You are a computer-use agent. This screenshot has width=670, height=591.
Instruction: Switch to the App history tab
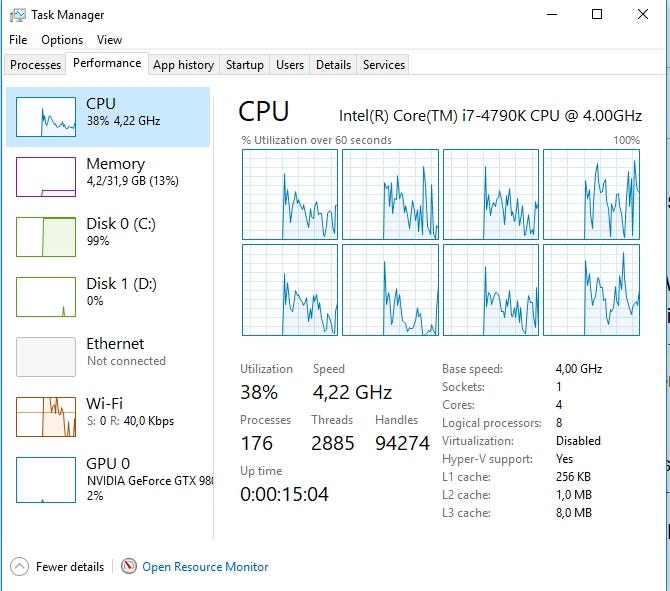(x=183, y=65)
